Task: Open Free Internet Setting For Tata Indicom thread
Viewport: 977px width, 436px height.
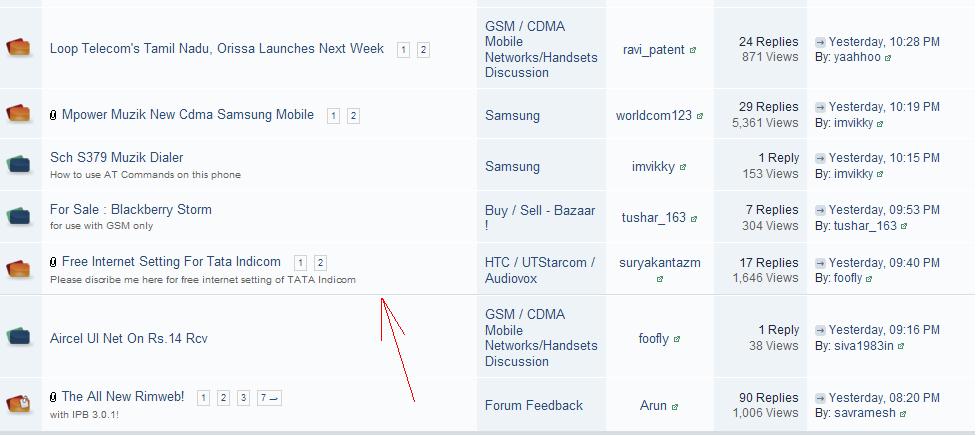Action: click(171, 262)
